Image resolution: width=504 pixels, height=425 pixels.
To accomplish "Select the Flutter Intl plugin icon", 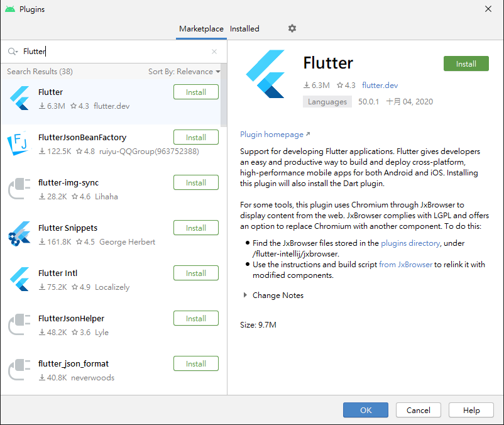I will [19, 279].
